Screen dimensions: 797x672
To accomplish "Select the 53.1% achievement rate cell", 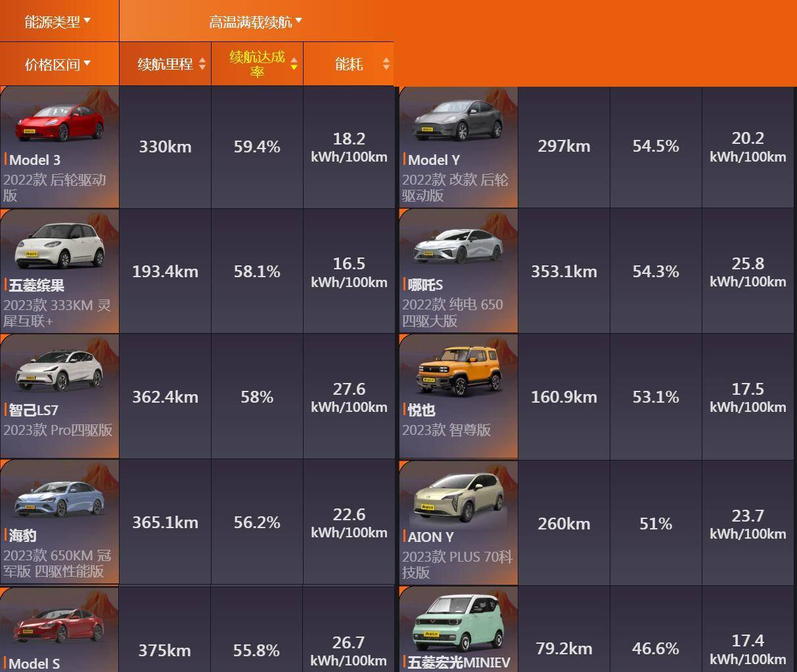I will pyautogui.click(x=656, y=397).
